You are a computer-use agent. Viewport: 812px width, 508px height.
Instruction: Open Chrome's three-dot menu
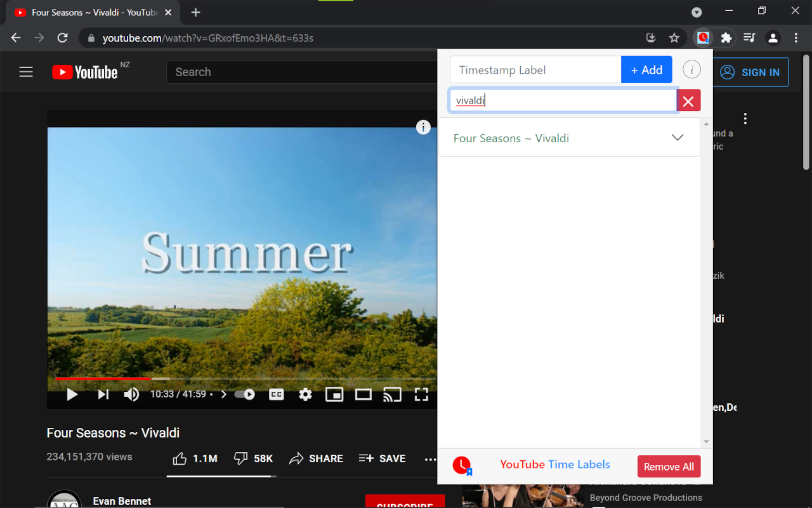click(x=796, y=38)
